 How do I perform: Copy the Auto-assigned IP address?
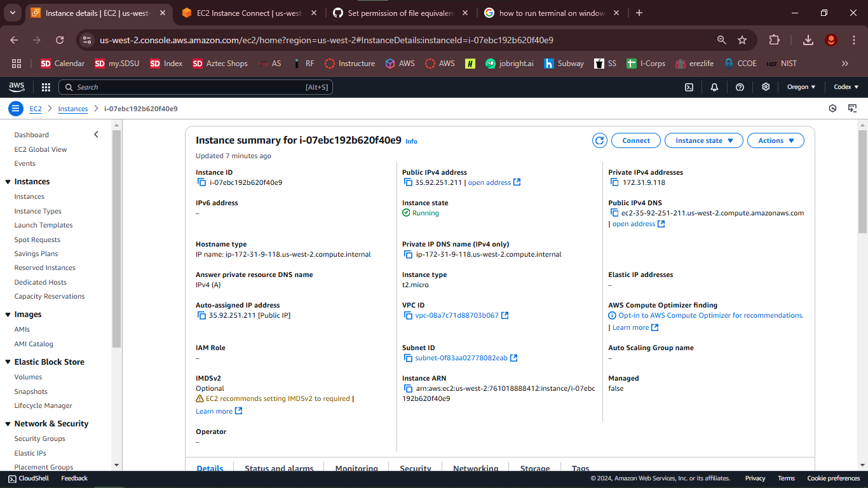pos(202,315)
